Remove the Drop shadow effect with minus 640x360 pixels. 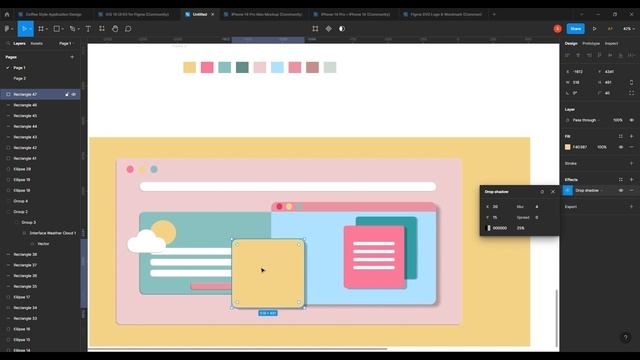[631, 191]
